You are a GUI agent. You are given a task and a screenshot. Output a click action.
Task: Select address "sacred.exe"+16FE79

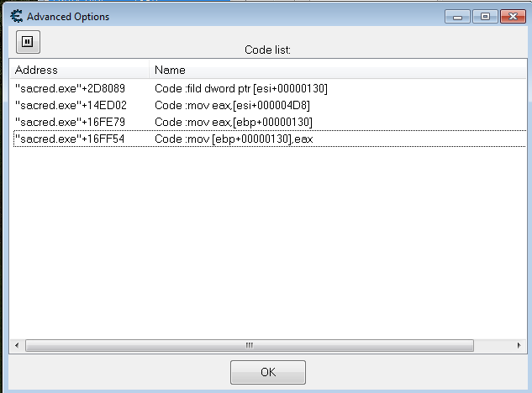click(x=70, y=122)
